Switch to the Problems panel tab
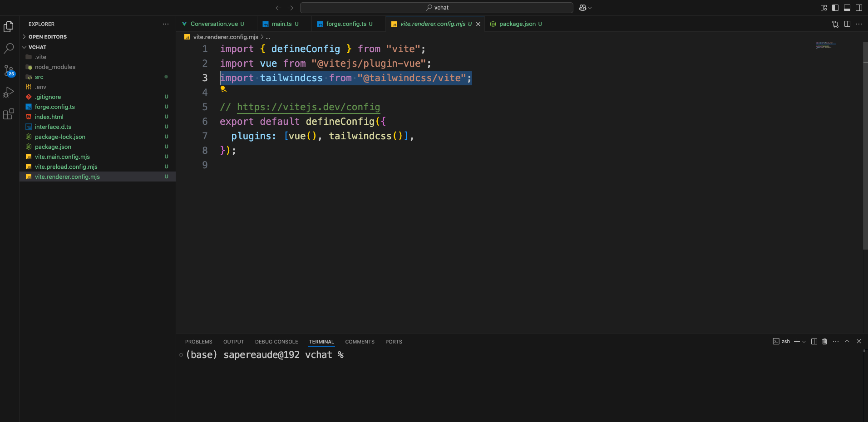The image size is (868, 422). point(198,342)
